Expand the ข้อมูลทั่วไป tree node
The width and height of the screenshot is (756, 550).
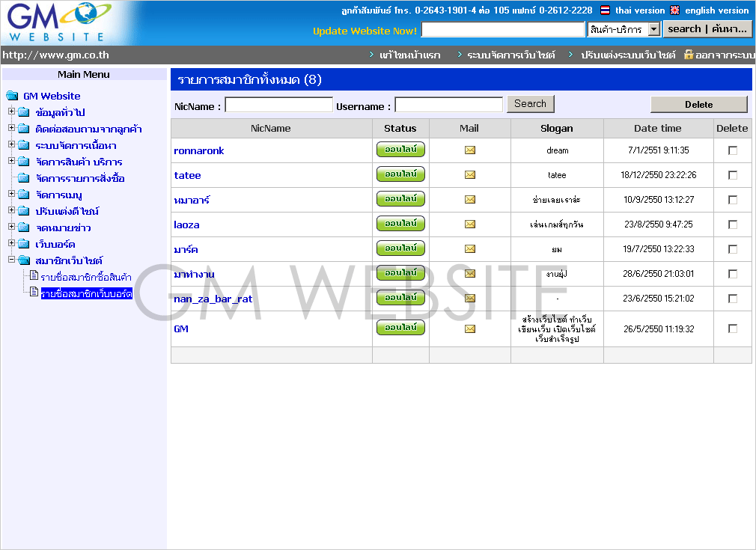tap(11, 111)
